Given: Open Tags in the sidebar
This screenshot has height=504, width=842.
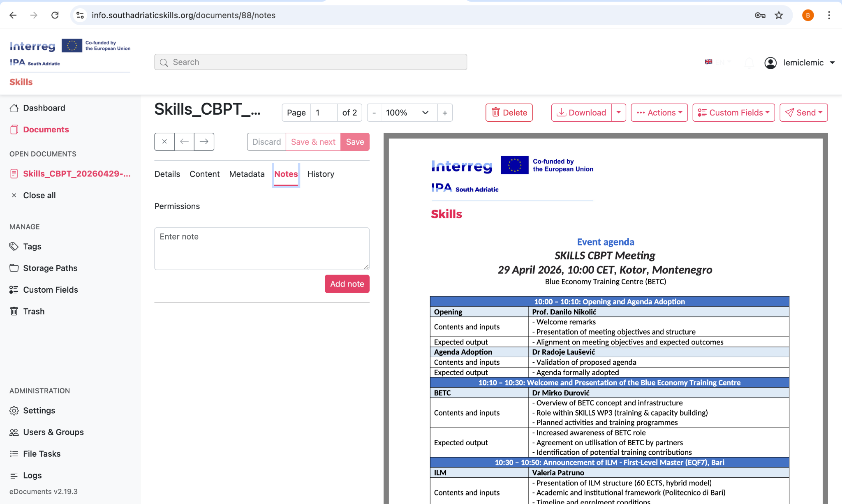Looking at the screenshot, I should pos(32,246).
